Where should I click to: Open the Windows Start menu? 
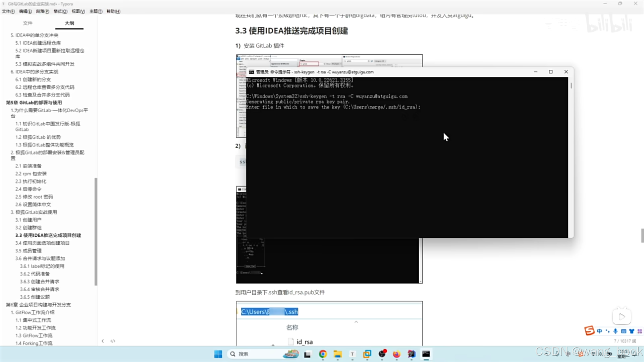218,354
